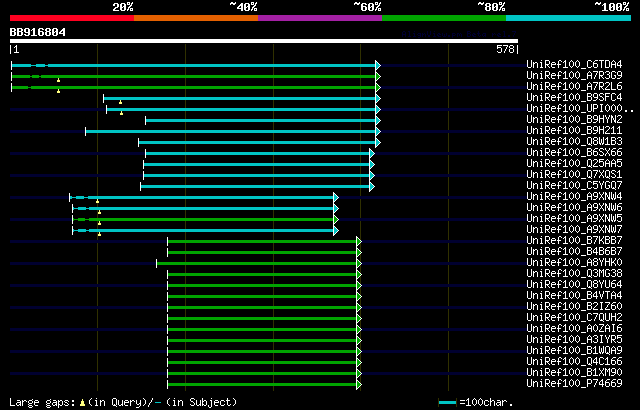Viewport: 640px width, 410px height.
Task: Pick the UniRef100_Q8YU64 label
Action: (x=574, y=284)
